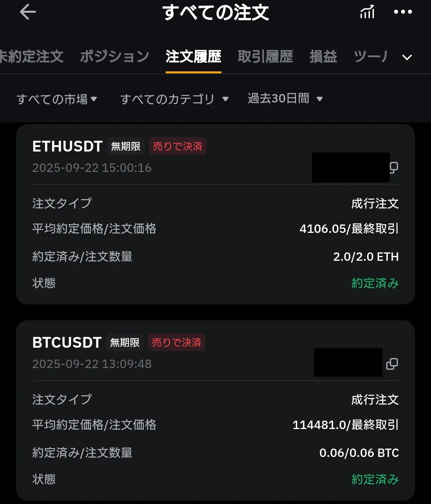
Task: Open the すべての市場 market filter
Action: pos(57,99)
